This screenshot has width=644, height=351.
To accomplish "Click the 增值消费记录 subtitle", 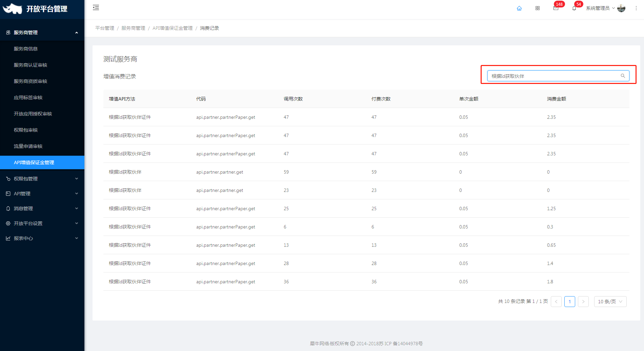I will click(120, 76).
